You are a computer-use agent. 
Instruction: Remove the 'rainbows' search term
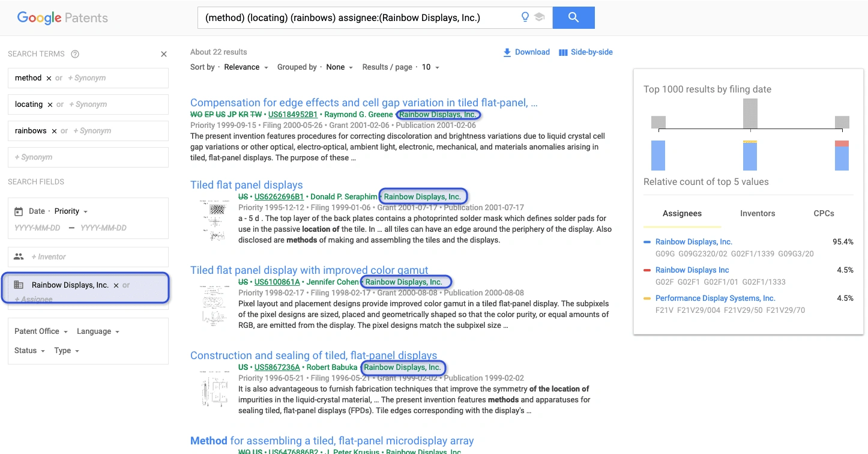pos(54,131)
